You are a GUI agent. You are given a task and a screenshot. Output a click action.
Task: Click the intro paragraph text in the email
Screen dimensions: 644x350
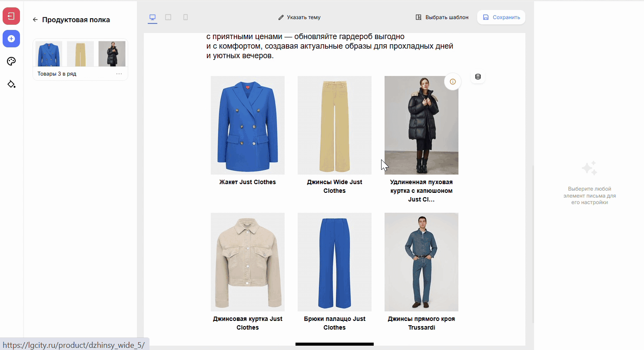tap(330, 46)
